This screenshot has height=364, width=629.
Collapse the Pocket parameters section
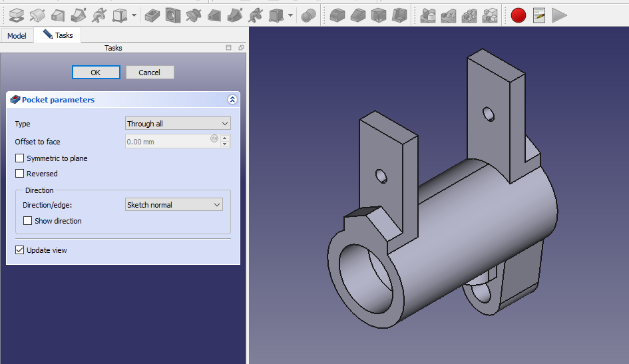(x=232, y=100)
